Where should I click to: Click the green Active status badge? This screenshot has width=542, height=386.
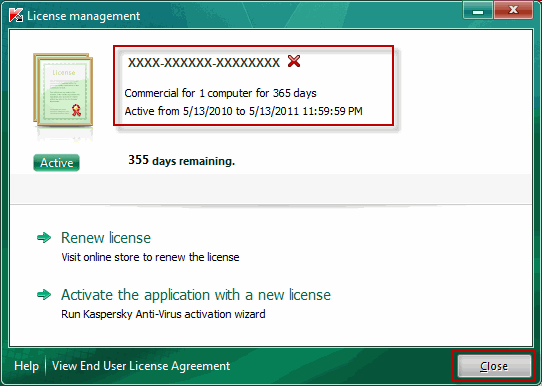point(56,163)
